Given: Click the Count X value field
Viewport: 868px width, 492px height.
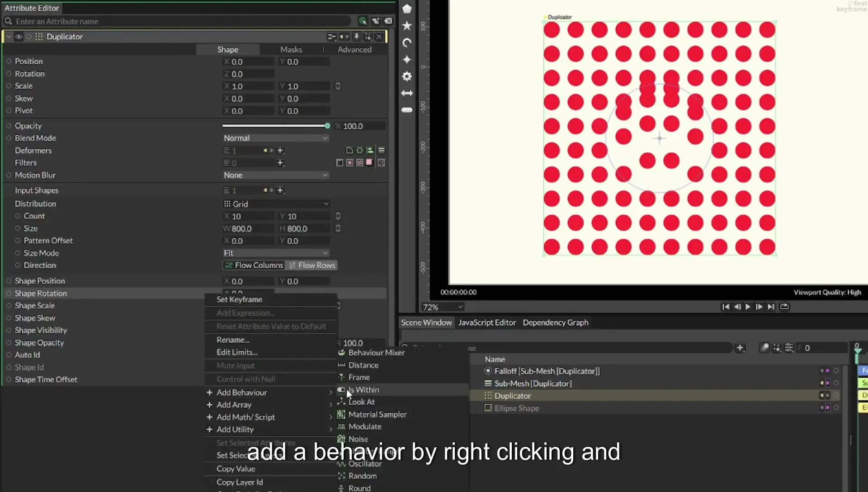Looking at the screenshot, I should (x=250, y=216).
